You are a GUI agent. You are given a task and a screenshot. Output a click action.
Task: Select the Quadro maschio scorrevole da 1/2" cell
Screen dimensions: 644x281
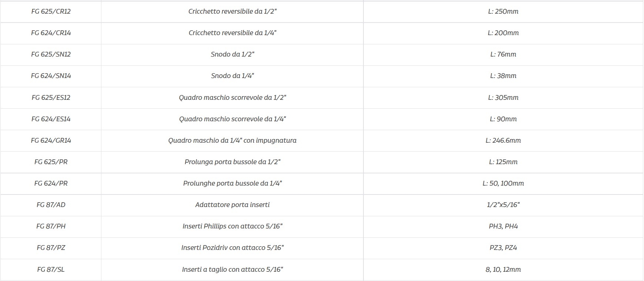[x=232, y=98]
